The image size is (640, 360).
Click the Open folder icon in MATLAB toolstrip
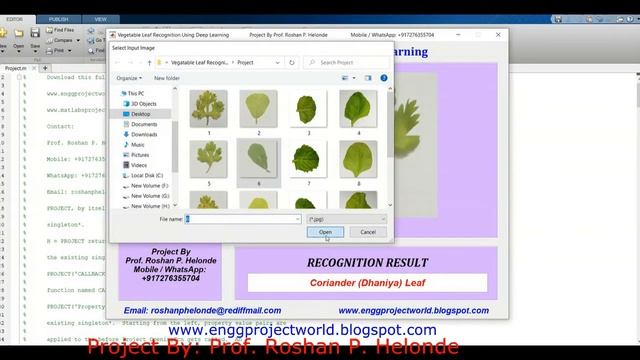click(x=19, y=33)
